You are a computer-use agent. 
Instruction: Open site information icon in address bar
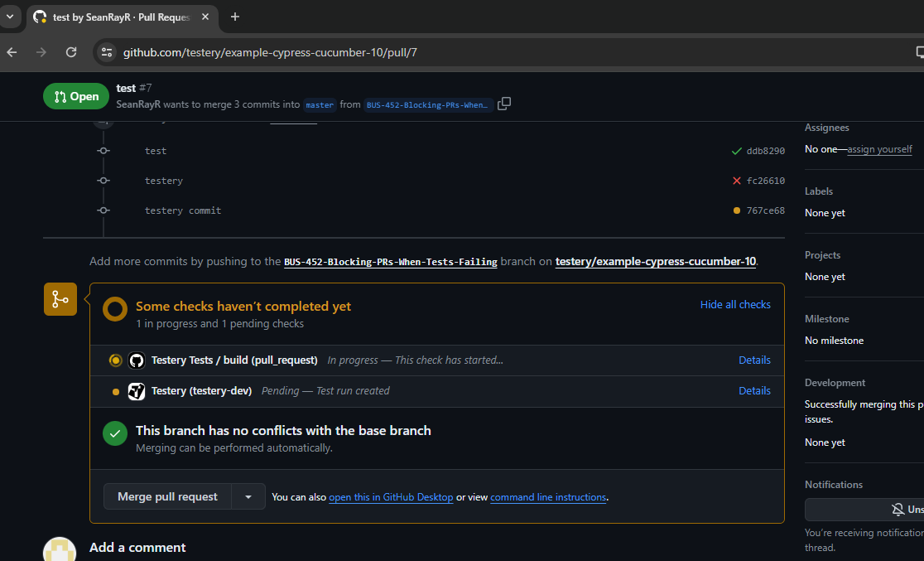click(107, 52)
